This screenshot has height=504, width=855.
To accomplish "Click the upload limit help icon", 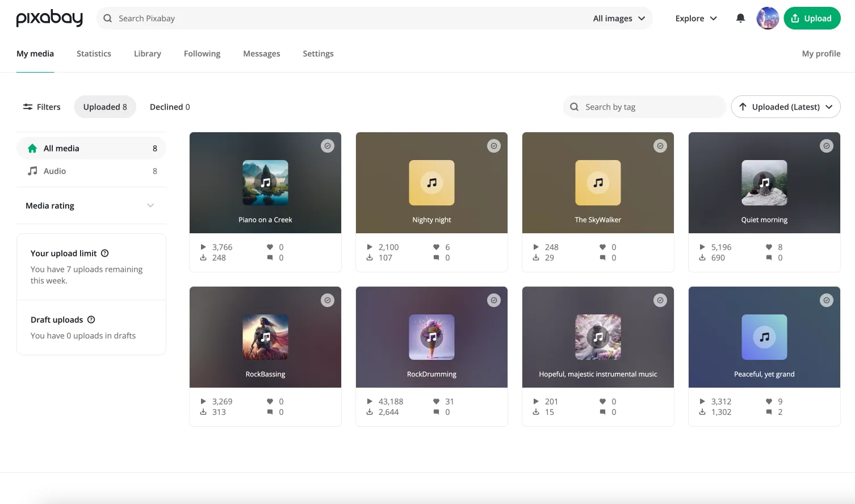I will 104,253.
